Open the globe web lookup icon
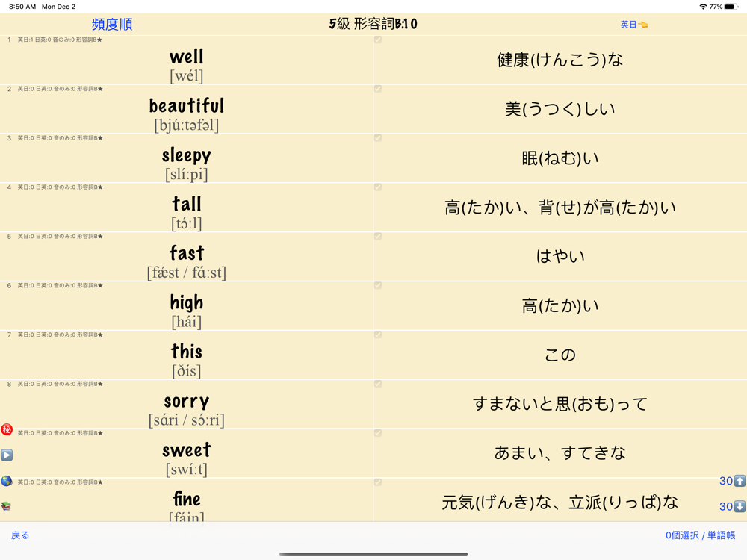747x560 pixels. (7, 481)
